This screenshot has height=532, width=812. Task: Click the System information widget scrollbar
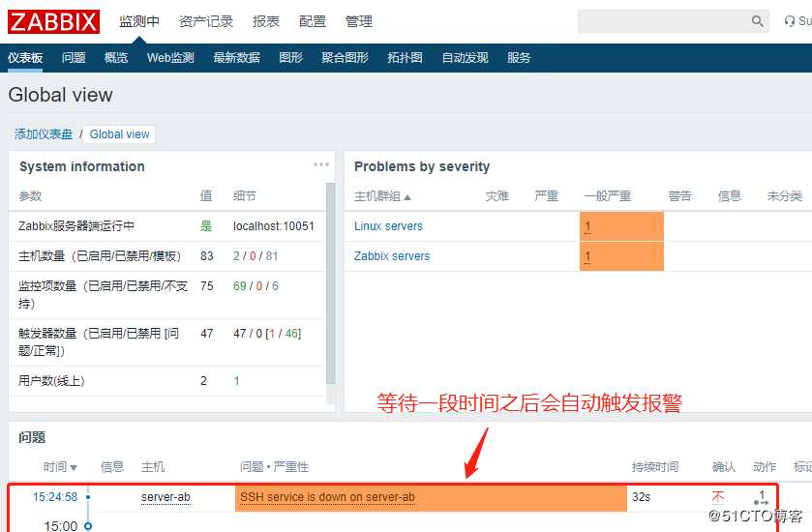[330, 283]
